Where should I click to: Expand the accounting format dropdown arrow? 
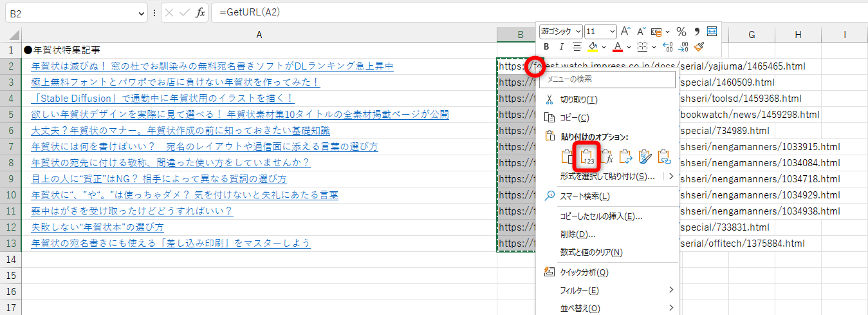(668, 32)
